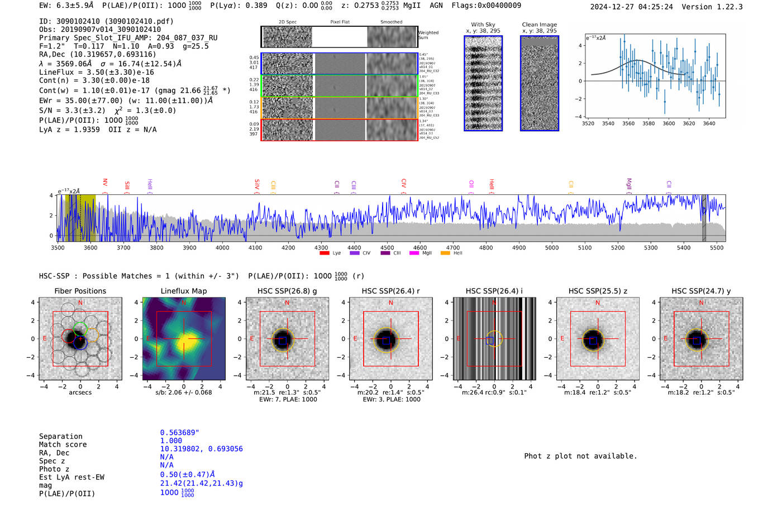Viewport: 782px width, 532px height.
Task: Click the CIV purple legend swatch
Action: tap(354, 253)
